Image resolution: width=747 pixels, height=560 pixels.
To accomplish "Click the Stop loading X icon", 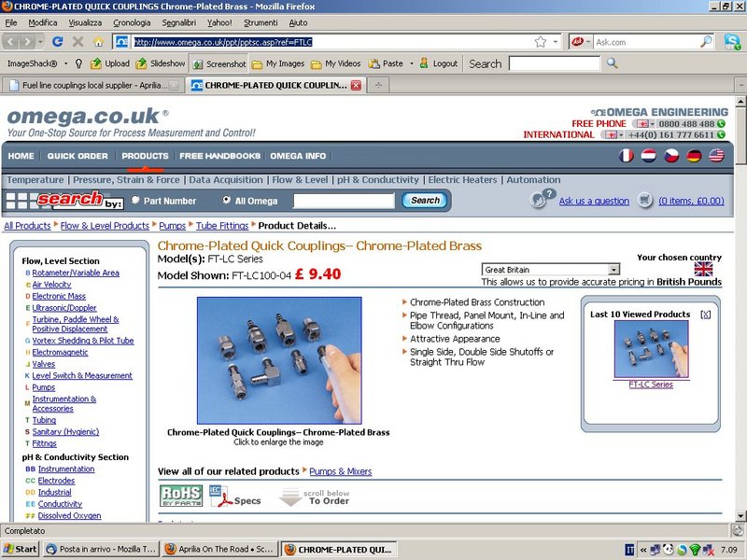I will tap(78, 42).
